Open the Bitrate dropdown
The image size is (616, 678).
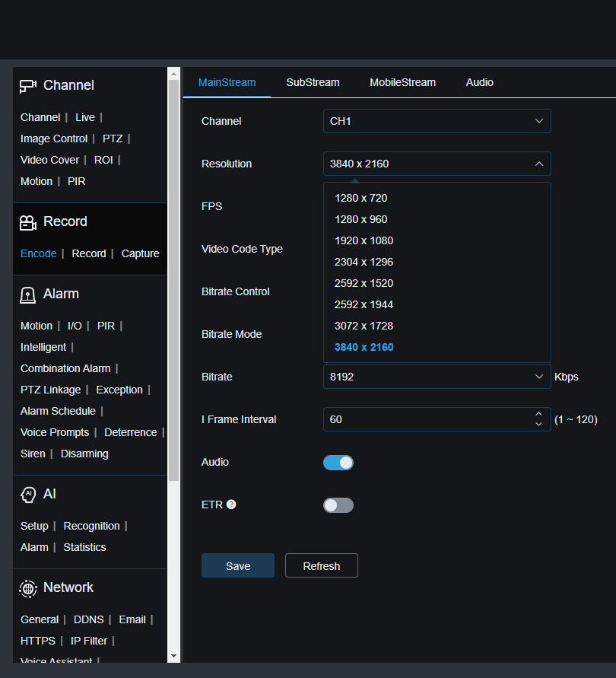click(x=437, y=376)
